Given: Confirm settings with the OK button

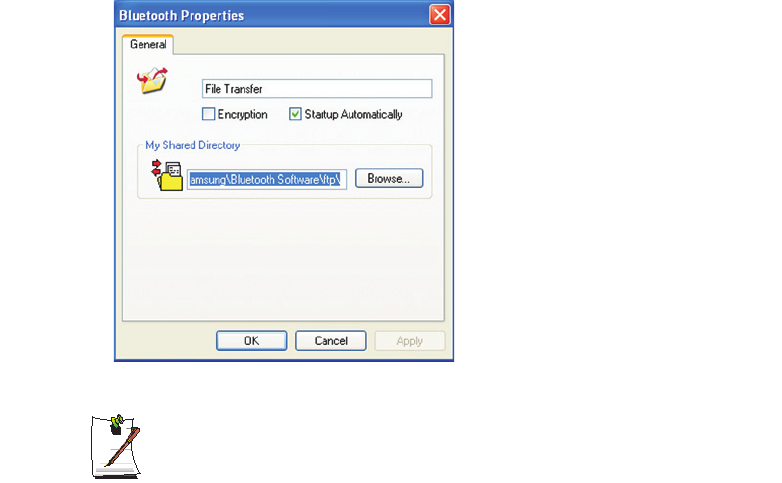Looking at the screenshot, I should click(251, 341).
